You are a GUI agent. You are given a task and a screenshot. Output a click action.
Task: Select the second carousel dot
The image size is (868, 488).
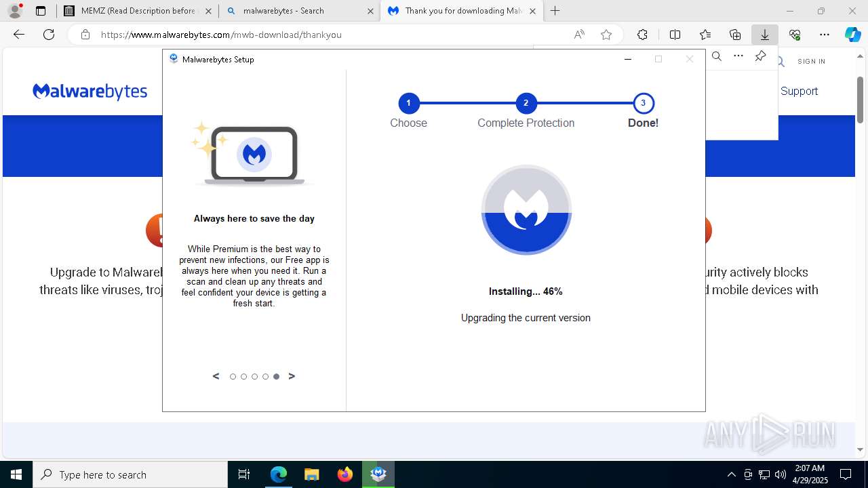(x=243, y=377)
